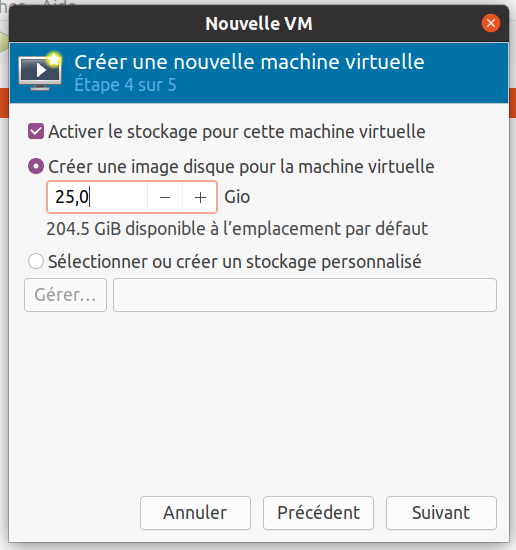Click into the 25,0 disk size field
Image resolution: width=516 pixels, height=550 pixels.
[97, 197]
